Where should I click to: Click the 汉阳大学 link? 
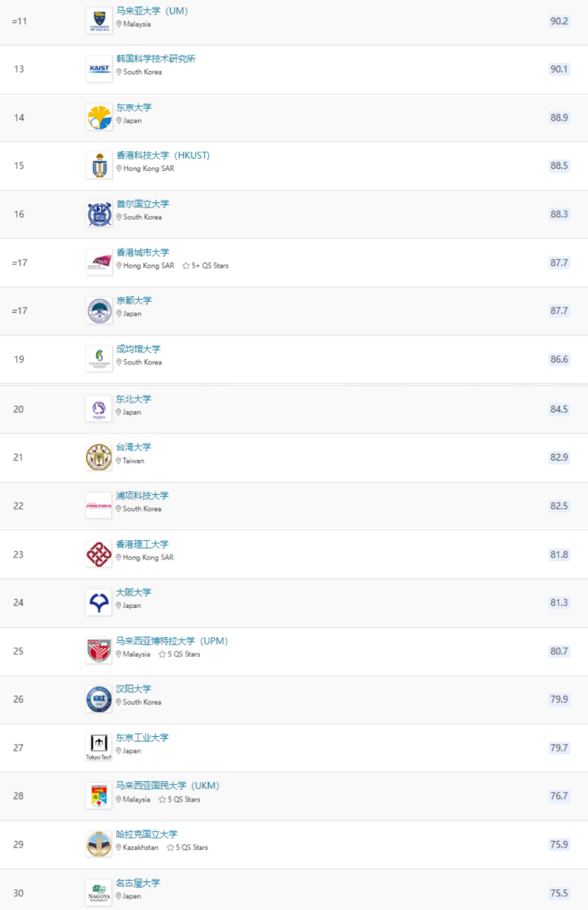(133, 690)
